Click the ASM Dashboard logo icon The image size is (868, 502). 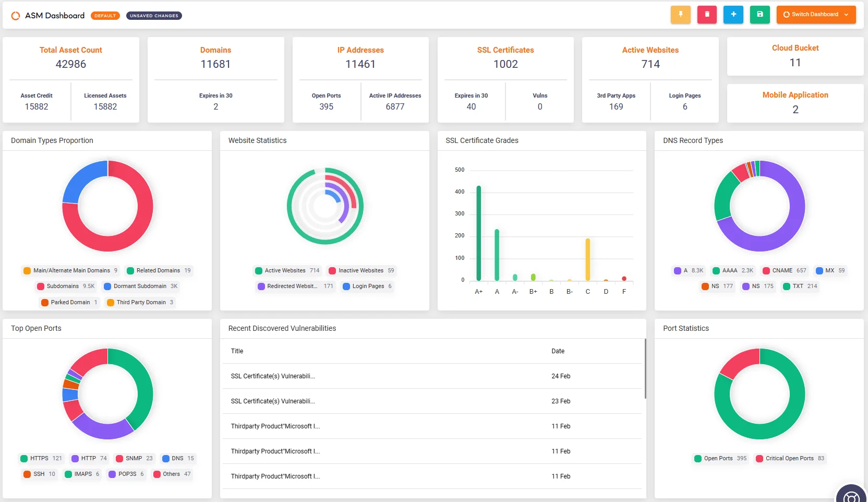(x=16, y=16)
